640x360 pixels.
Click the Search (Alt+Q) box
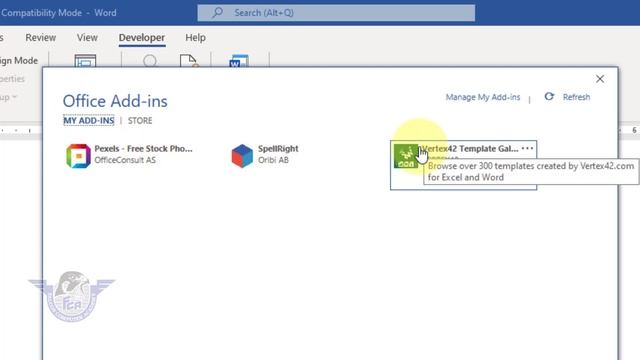pyautogui.click(x=336, y=13)
